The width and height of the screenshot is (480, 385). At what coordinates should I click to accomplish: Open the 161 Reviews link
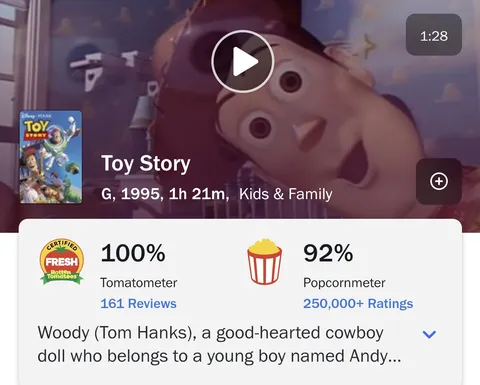point(138,304)
